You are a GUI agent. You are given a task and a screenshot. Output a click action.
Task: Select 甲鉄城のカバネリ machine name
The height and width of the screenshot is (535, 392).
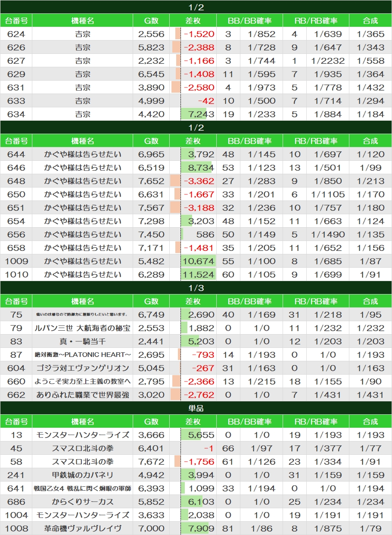[x=83, y=475]
